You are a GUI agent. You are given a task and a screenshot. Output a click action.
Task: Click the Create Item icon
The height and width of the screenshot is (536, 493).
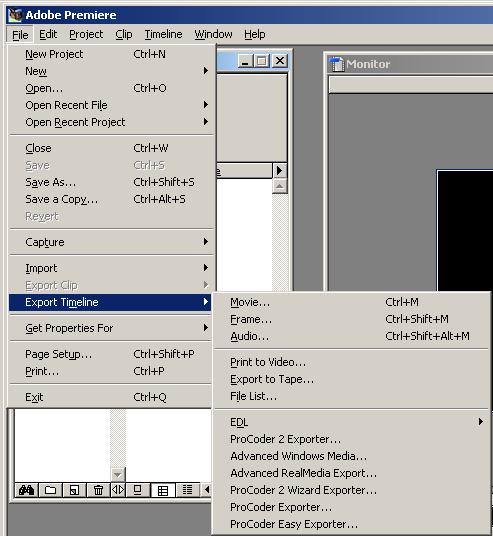(x=74, y=490)
